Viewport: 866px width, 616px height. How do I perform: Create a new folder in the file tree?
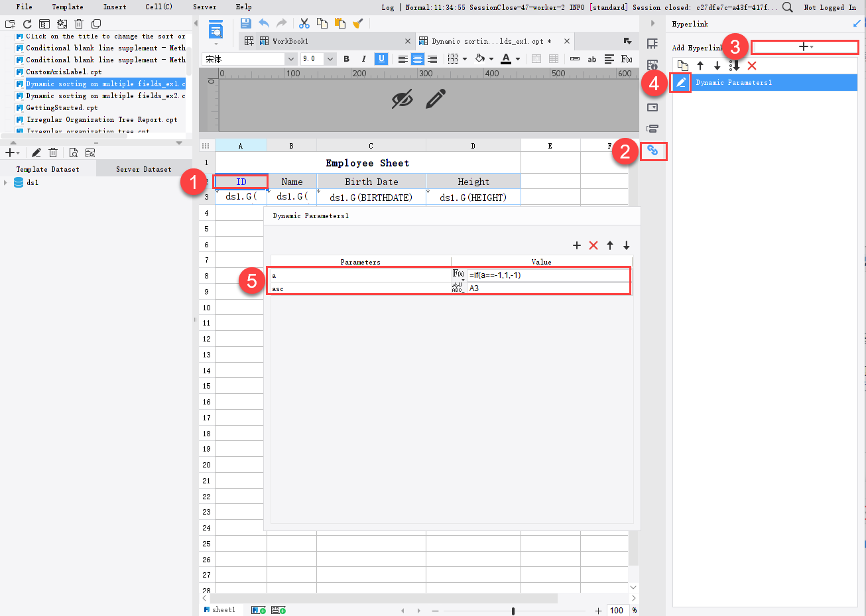(10, 24)
